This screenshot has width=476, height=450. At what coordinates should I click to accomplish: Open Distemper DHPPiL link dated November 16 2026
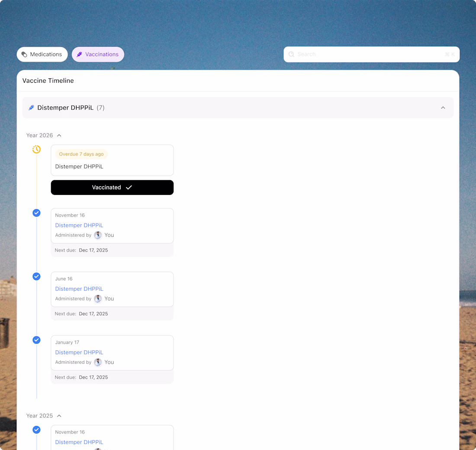(x=79, y=225)
